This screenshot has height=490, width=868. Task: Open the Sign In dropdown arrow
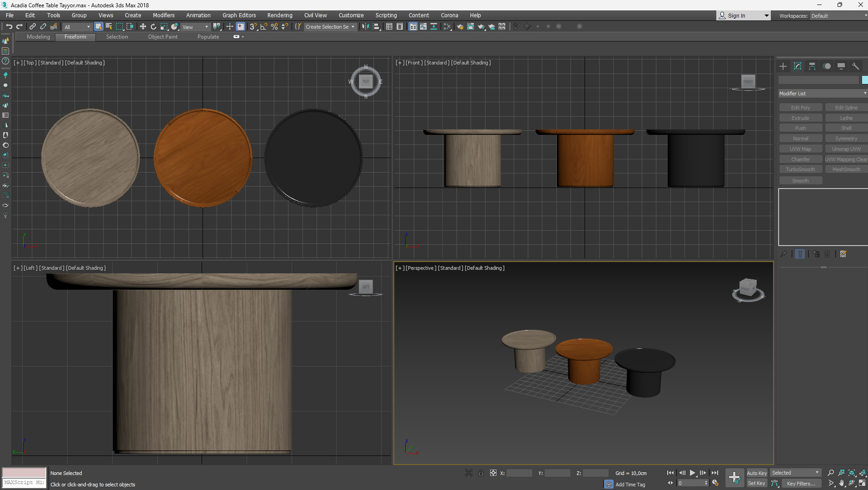[767, 16]
